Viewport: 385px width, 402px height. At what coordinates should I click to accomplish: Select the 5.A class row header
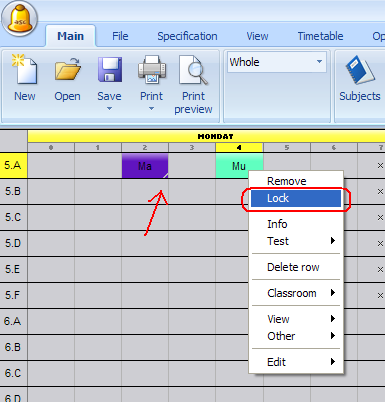tap(13, 165)
